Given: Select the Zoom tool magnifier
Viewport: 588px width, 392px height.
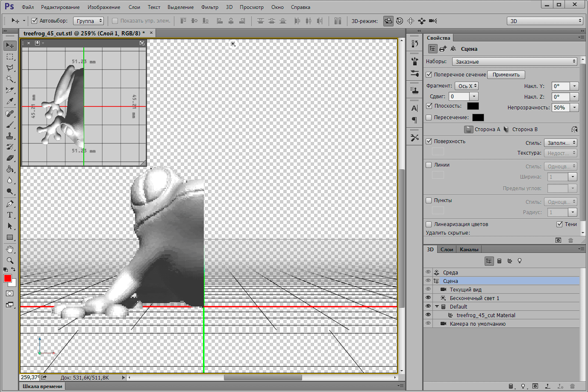Looking at the screenshot, I should pyautogui.click(x=10, y=260).
